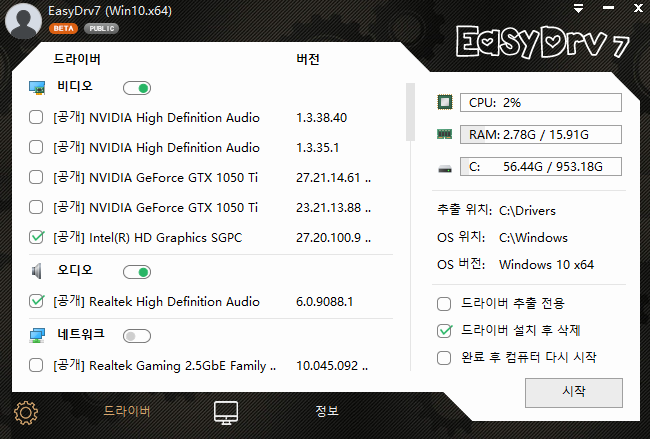Click the video category monitor icon

point(38,88)
